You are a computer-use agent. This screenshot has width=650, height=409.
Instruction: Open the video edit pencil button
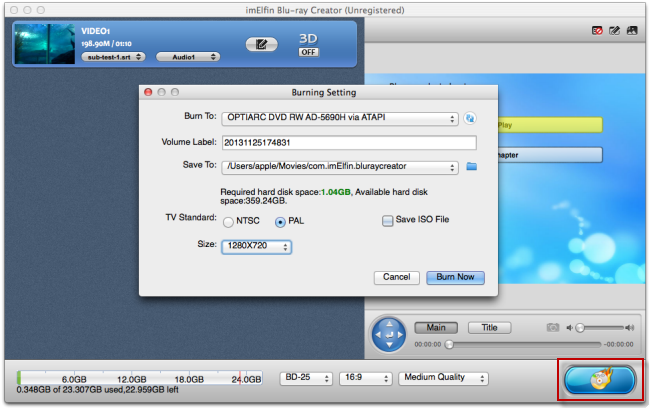[x=262, y=44]
